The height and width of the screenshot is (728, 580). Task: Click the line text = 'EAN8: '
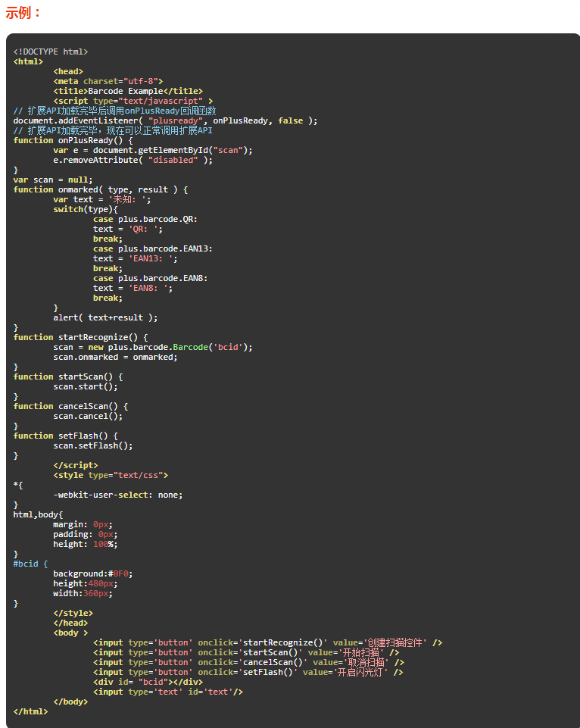pos(133,289)
